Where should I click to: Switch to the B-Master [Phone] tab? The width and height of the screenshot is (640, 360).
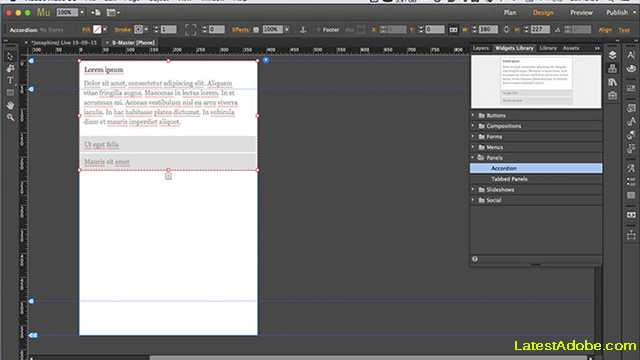(133, 43)
